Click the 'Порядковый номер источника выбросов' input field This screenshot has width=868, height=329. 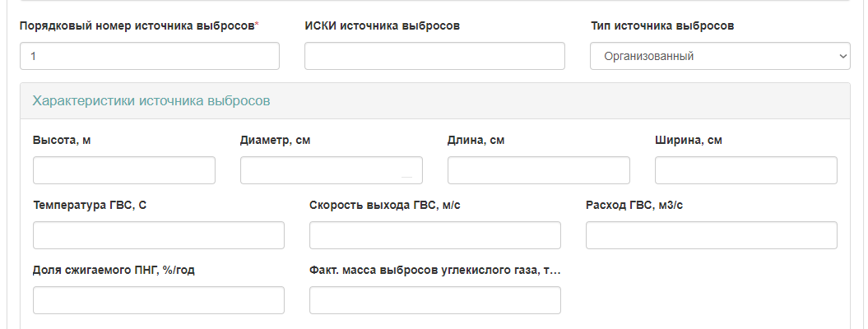[x=150, y=56]
